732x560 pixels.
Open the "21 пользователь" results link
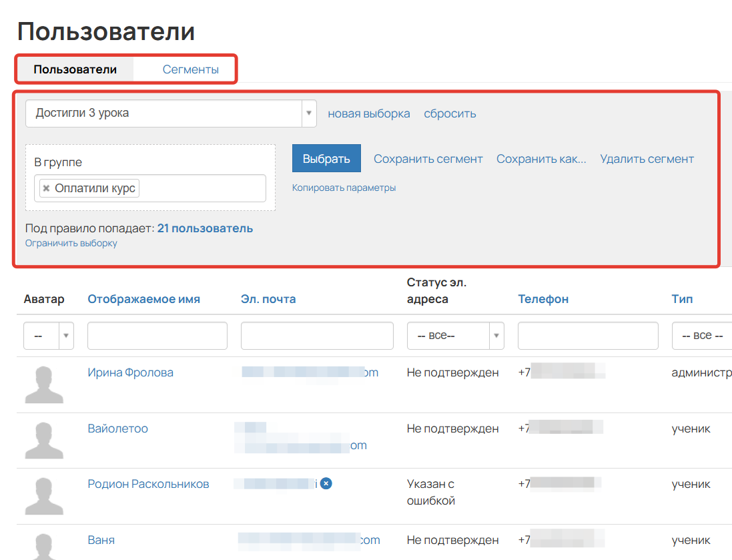205,228
